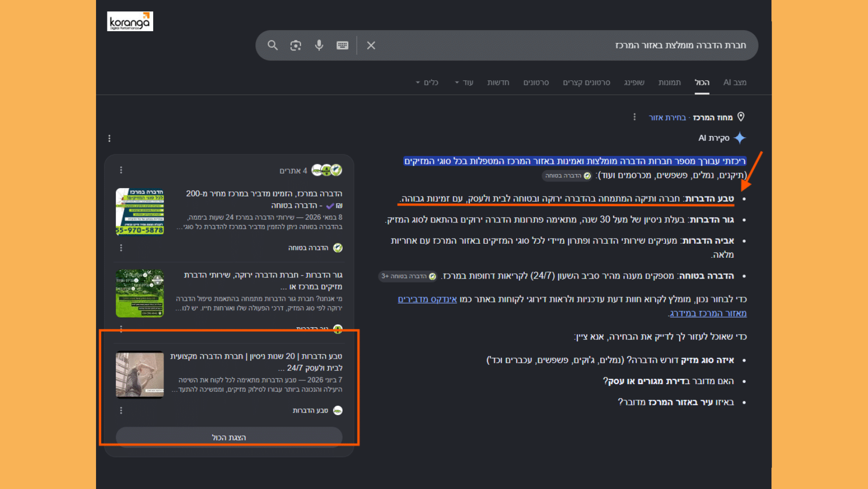Click the הדברה בטוחה source chip
This screenshot has height=489, width=868.
567,176
